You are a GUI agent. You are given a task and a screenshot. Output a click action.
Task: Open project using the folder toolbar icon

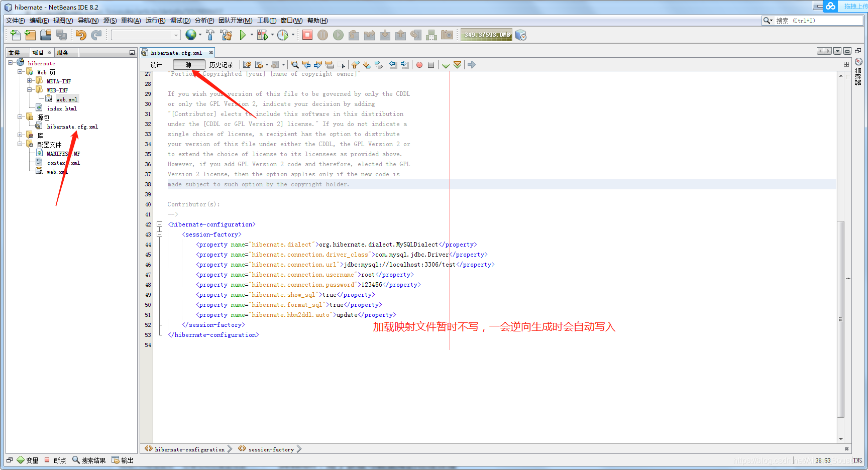(46, 35)
